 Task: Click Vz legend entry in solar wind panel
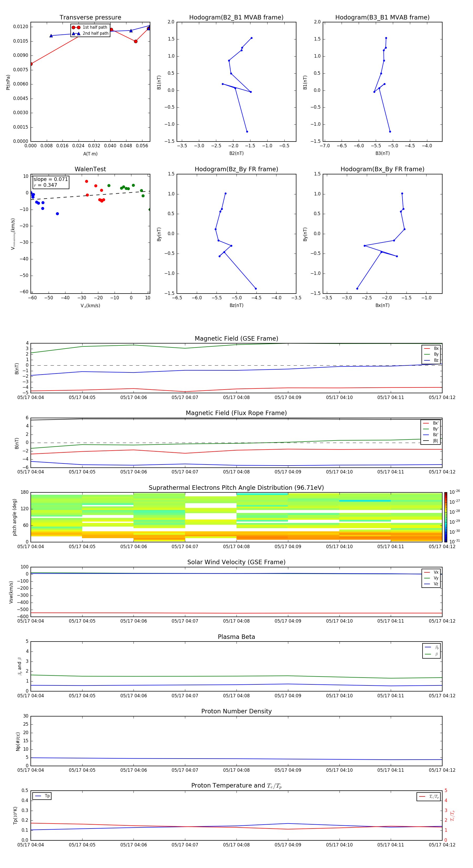[x=431, y=584]
